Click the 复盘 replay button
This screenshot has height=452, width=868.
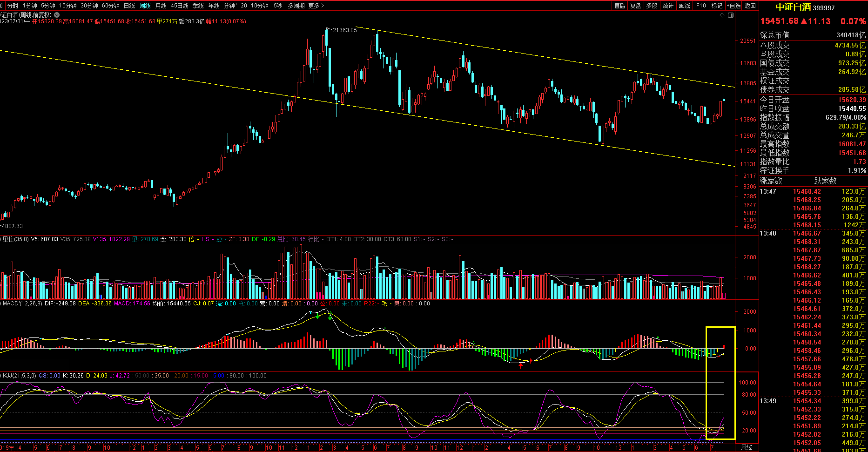pos(636,6)
